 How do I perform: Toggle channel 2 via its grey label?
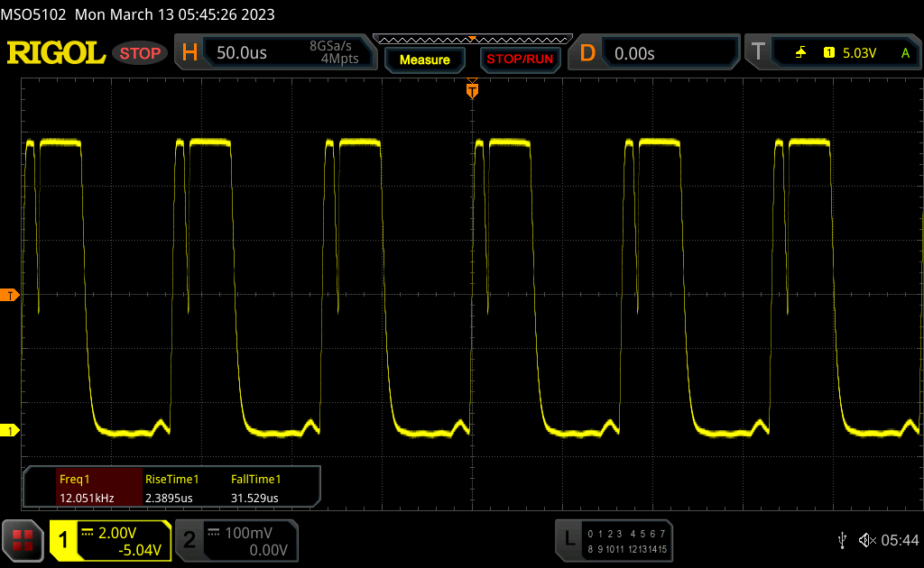(189, 540)
